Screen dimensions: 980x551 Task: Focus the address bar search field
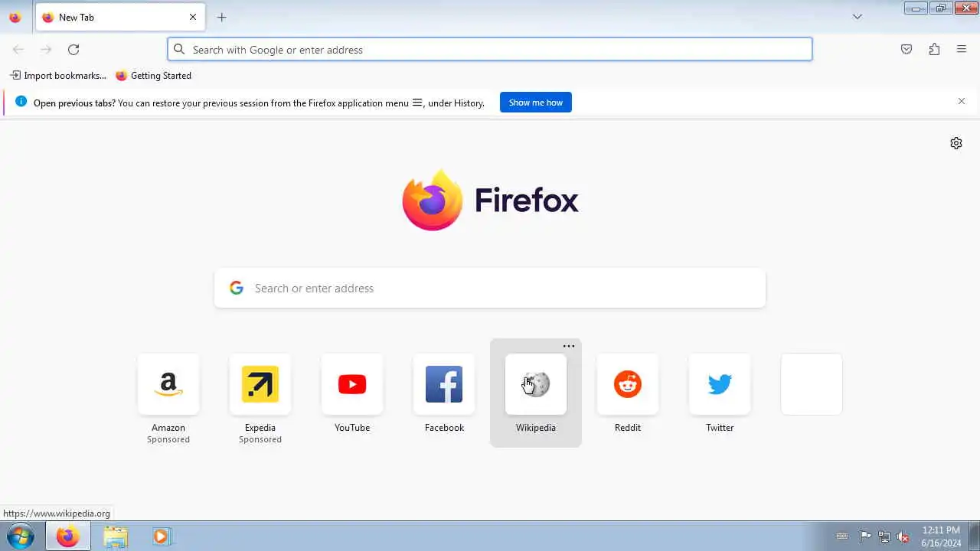pyautogui.click(x=490, y=50)
